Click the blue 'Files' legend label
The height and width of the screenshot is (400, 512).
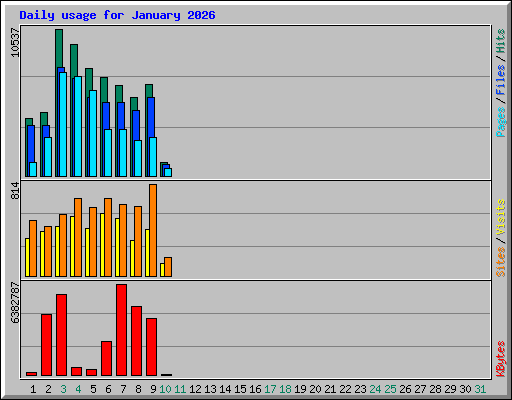click(501, 80)
